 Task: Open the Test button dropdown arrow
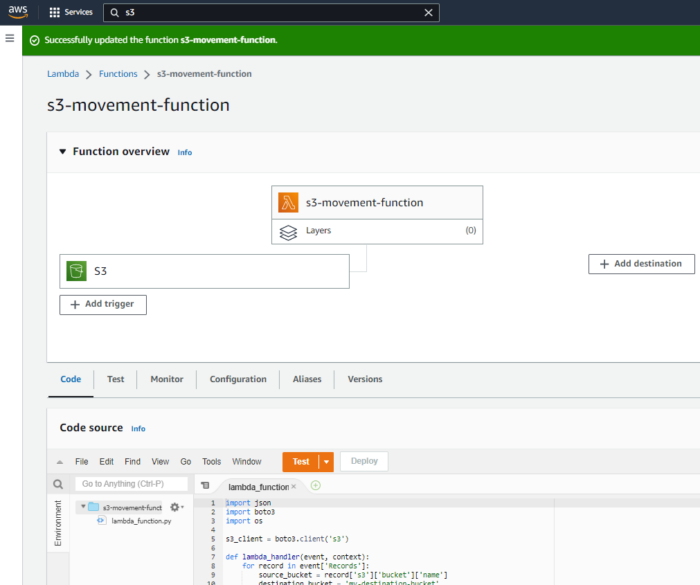tap(326, 462)
